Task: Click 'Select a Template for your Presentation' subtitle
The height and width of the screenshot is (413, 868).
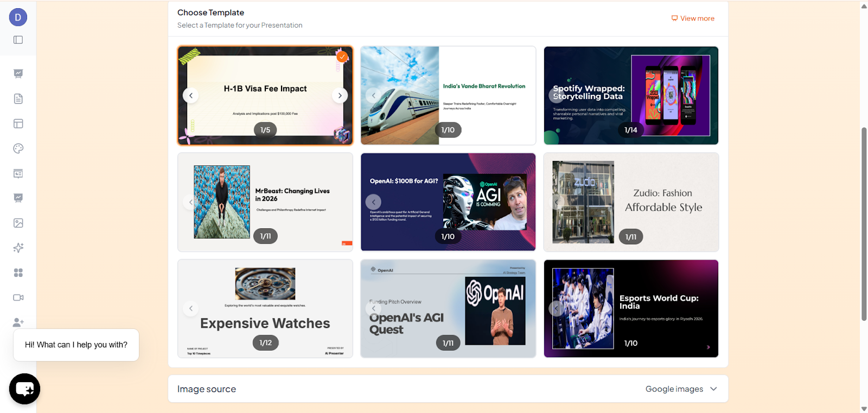Action: [x=240, y=25]
